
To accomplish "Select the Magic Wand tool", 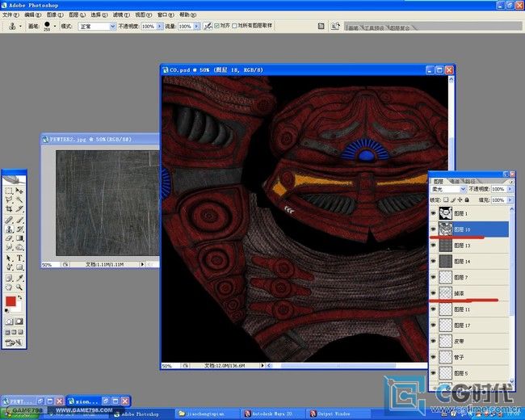I will [19, 200].
